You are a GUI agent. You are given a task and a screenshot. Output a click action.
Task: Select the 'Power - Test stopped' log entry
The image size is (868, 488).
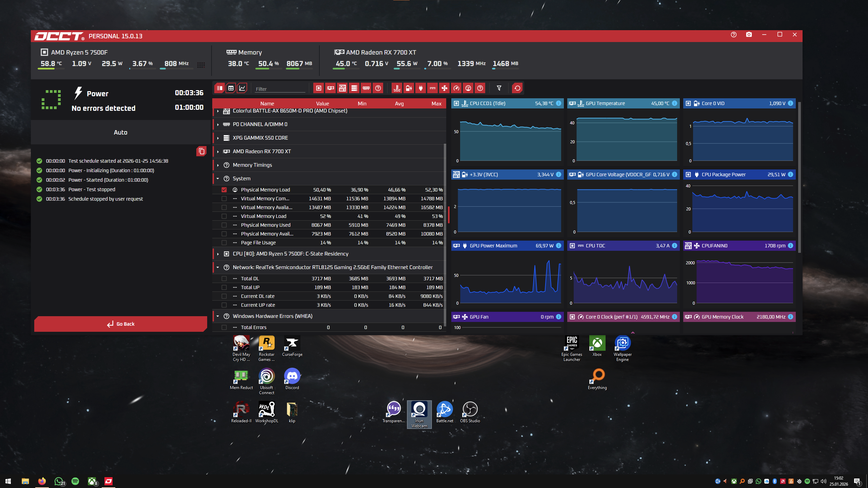pyautogui.click(x=92, y=189)
